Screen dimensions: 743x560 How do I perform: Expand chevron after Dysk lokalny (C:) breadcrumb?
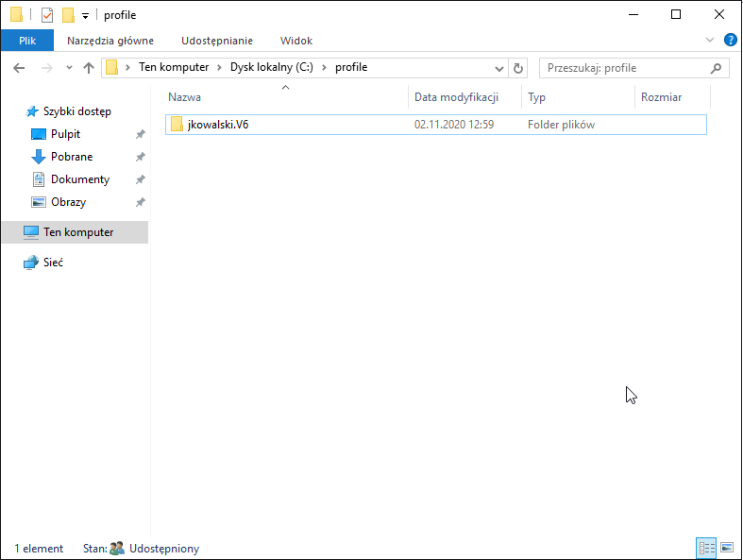(324, 68)
